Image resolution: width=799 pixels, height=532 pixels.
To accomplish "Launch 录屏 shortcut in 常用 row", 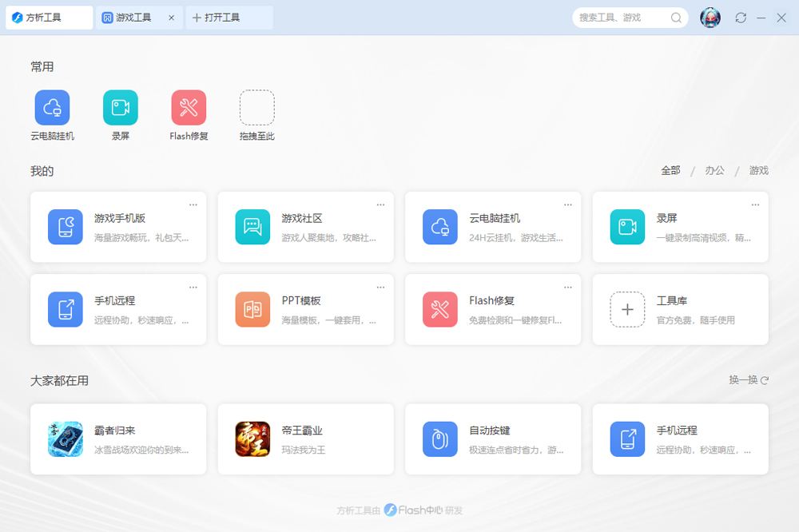I will point(121,108).
